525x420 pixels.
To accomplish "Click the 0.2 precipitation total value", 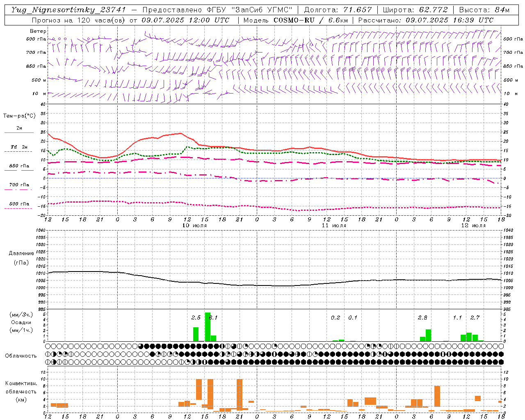I will click(x=336, y=317).
